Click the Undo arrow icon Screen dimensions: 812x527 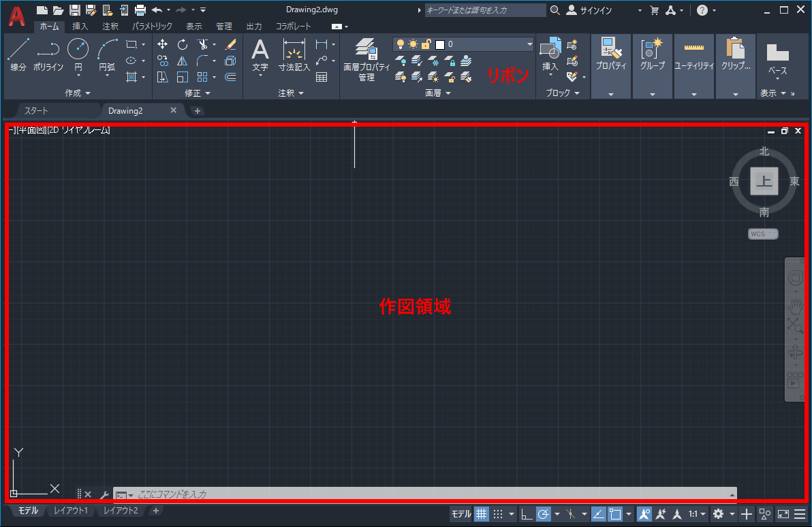[x=157, y=10]
